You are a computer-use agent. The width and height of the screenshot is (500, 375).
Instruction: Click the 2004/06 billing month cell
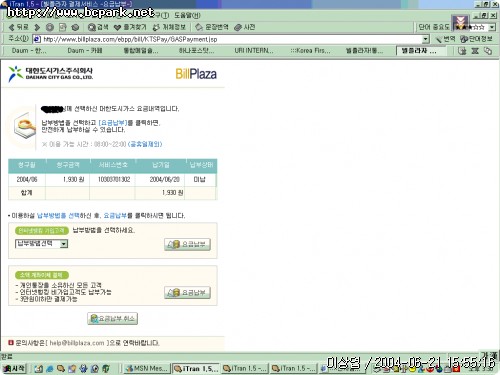pos(27,179)
